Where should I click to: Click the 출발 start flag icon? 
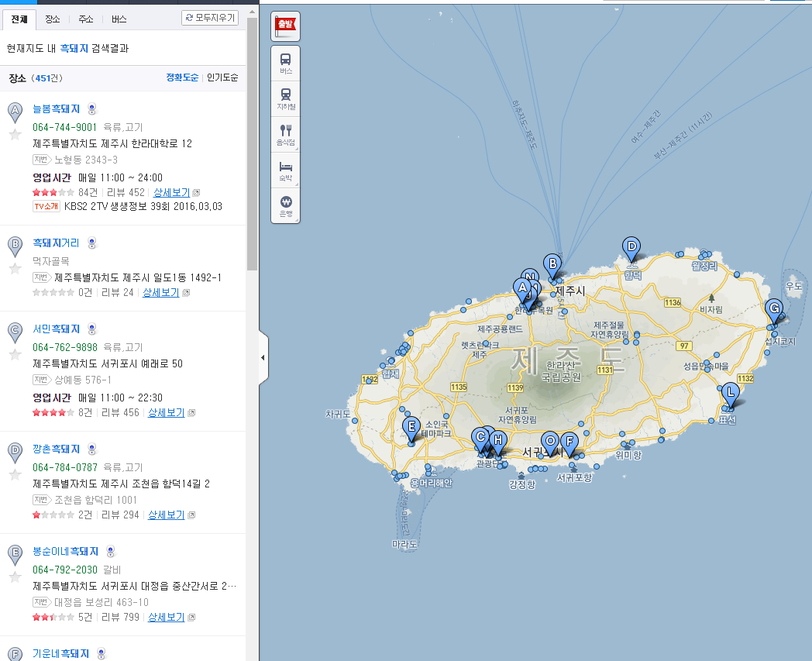285,26
